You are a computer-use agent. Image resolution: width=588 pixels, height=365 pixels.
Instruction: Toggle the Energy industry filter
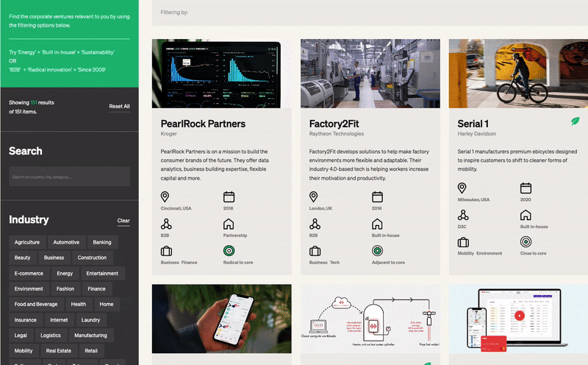pyautogui.click(x=65, y=273)
